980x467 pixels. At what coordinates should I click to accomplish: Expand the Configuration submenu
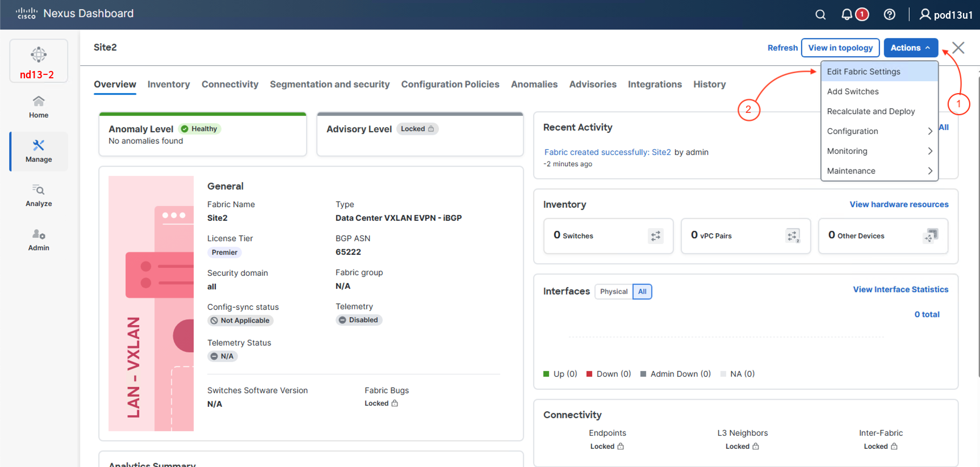pos(879,131)
